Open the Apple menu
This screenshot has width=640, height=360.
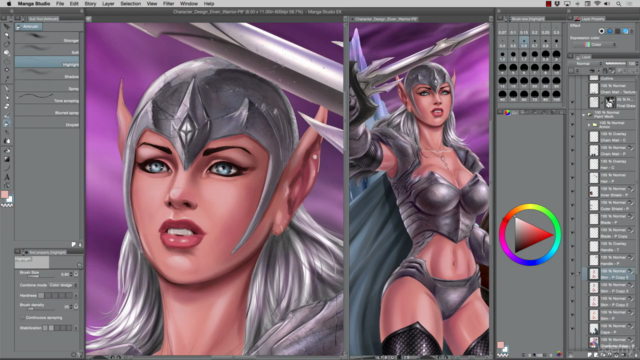(x=9, y=4)
